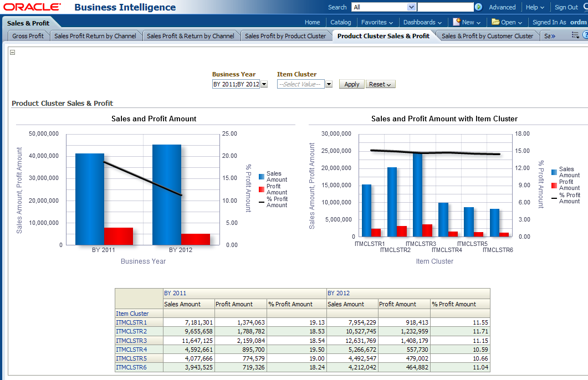This screenshot has height=380, width=588.
Task: Open Sales & Profit by Customer Cluster tab
Action: point(487,36)
